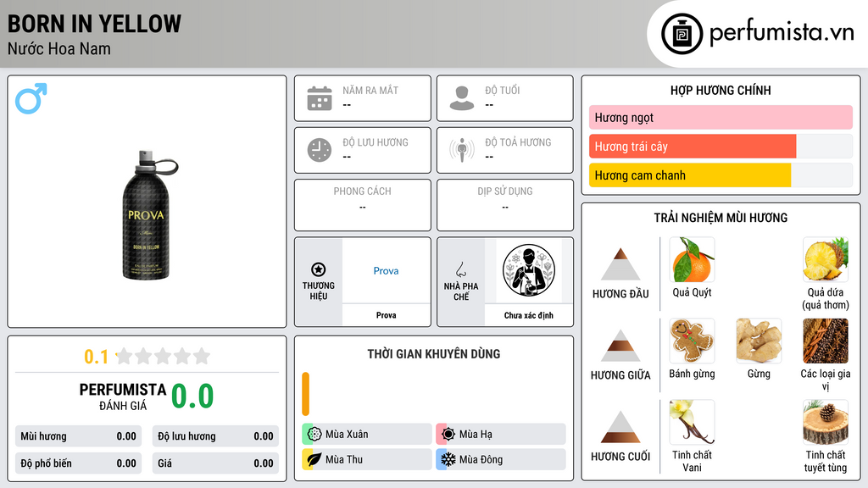Click the Mùa Đông snowflake icon
The width and height of the screenshot is (868, 488).
pos(448,459)
